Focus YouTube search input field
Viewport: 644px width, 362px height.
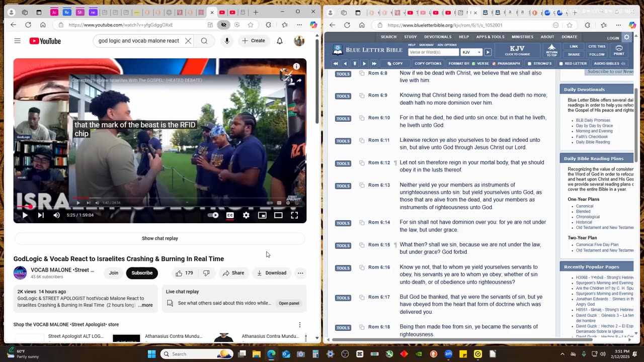[x=139, y=41]
